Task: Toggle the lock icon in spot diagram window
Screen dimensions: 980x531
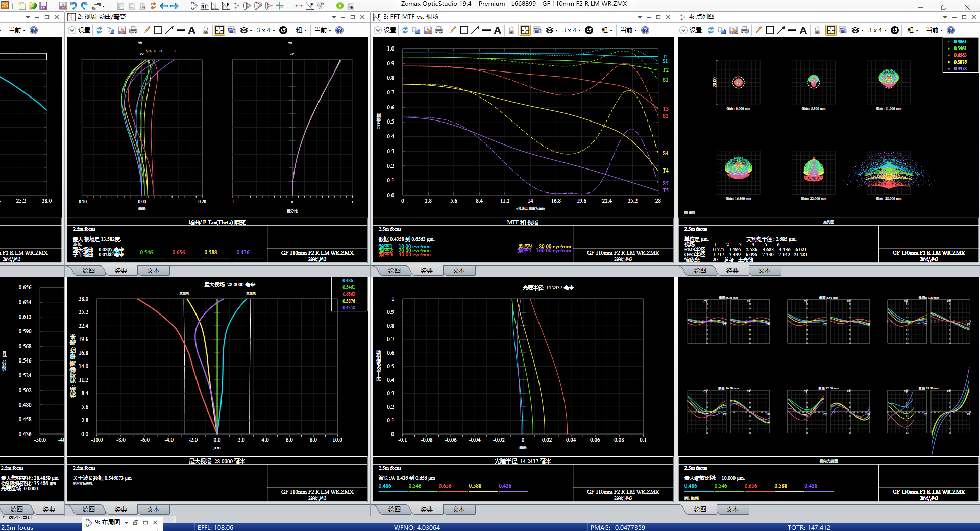Action: pos(817,30)
